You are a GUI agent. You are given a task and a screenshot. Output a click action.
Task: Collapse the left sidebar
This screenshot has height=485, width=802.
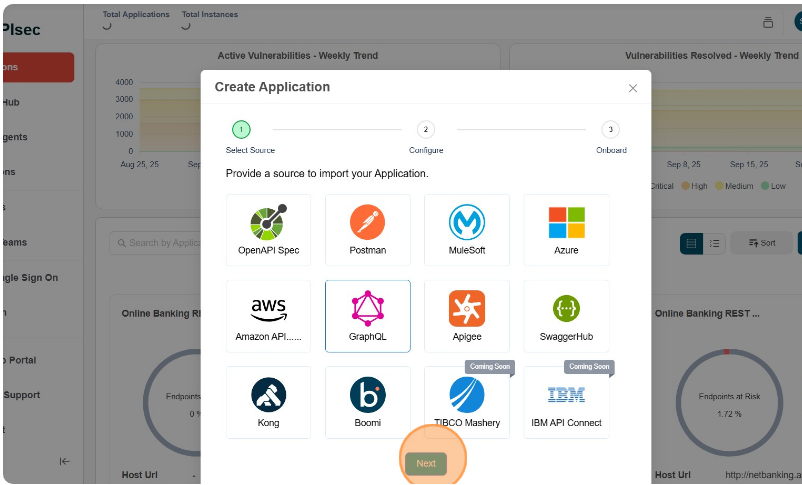[65, 461]
